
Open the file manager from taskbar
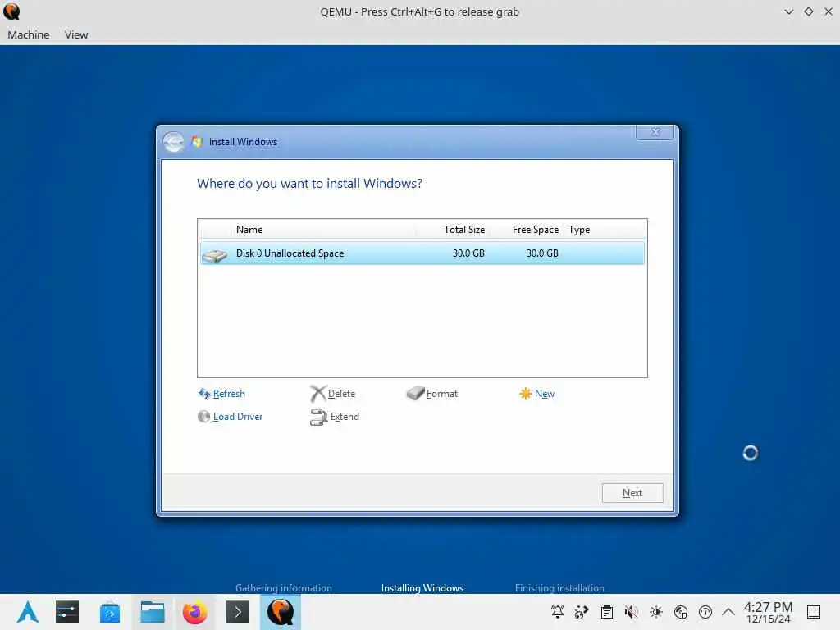pos(152,612)
